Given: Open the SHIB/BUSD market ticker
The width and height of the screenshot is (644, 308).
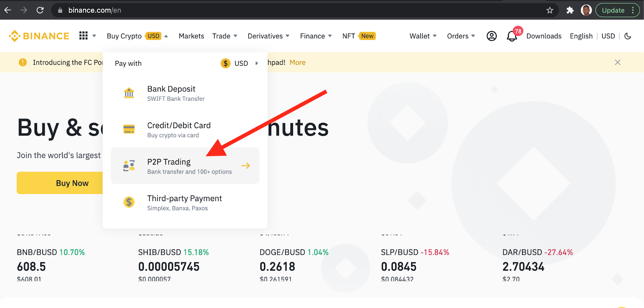Looking at the screenshot, I should [x=173, y=265].
